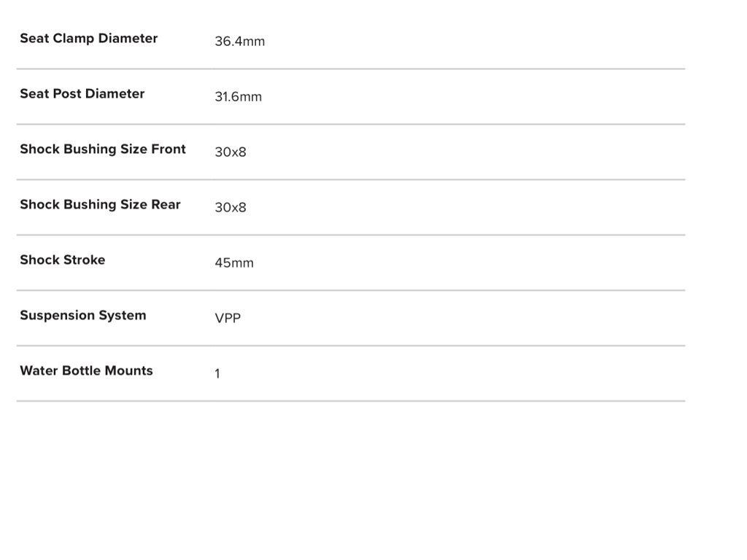
Task: Click the divider line below Shock Stroke
Action: [350, 291]
